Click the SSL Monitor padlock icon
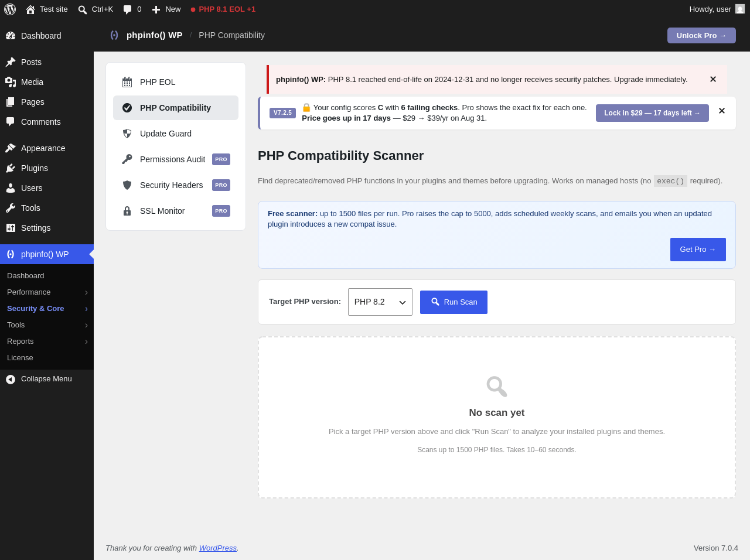 point(127,211)
